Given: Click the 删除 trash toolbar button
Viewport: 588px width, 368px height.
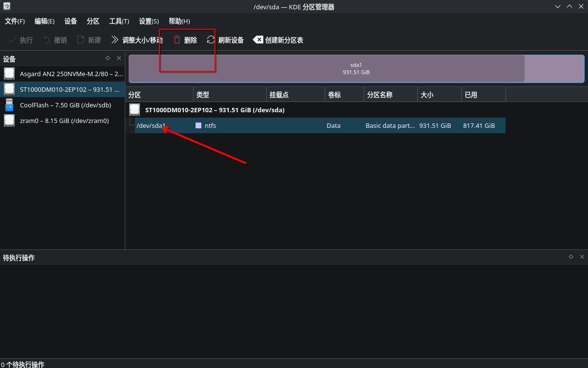Looking at the screenshot, I should [185, 40].
